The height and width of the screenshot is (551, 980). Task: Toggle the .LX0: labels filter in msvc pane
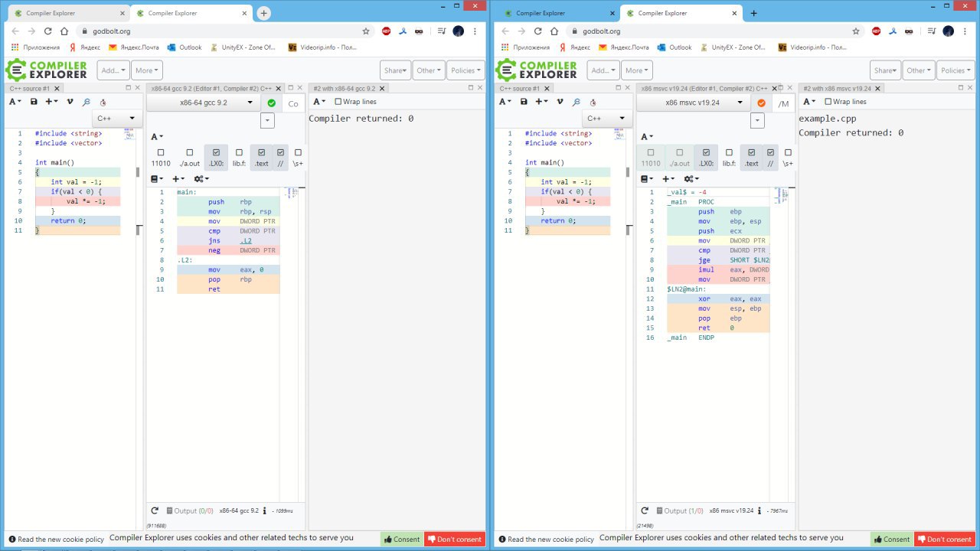[x=706, y=158]
